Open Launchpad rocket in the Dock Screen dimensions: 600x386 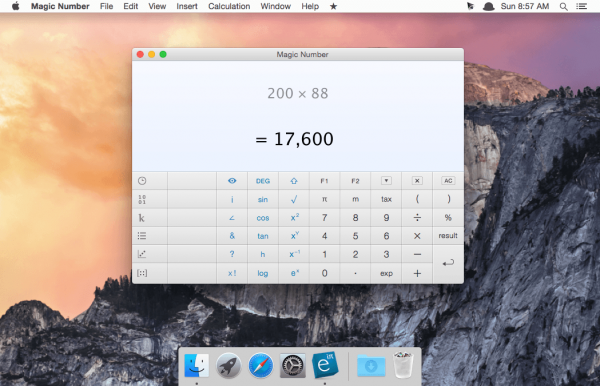(228, 365)
